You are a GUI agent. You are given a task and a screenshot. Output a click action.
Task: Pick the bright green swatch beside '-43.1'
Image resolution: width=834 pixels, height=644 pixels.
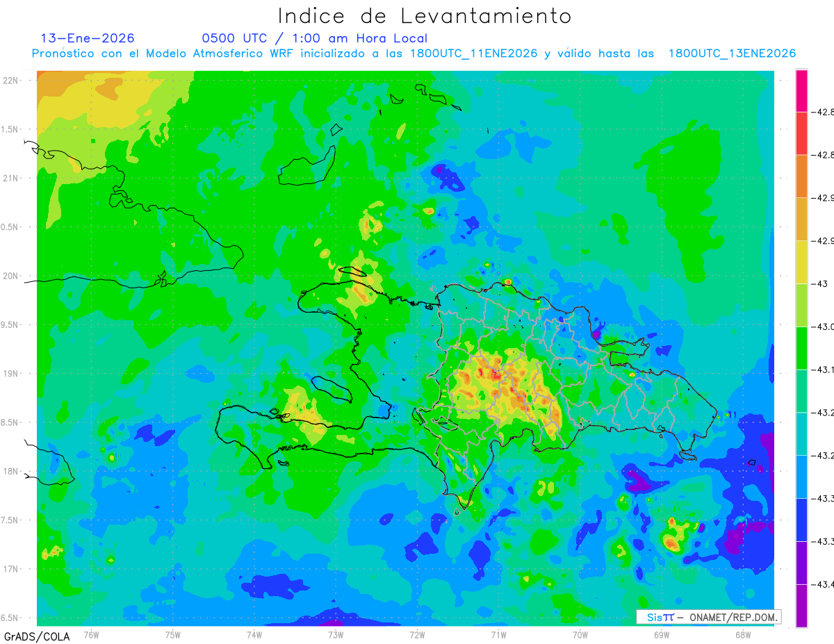801,348
